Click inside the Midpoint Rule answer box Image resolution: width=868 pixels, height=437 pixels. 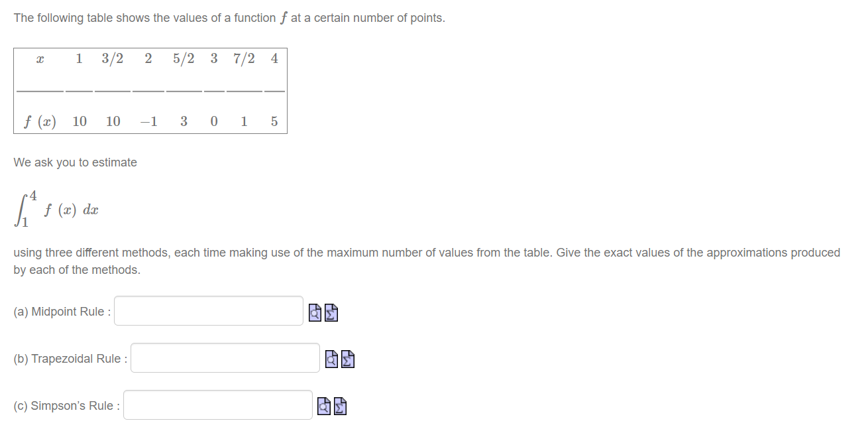click(x=207, y=310)
